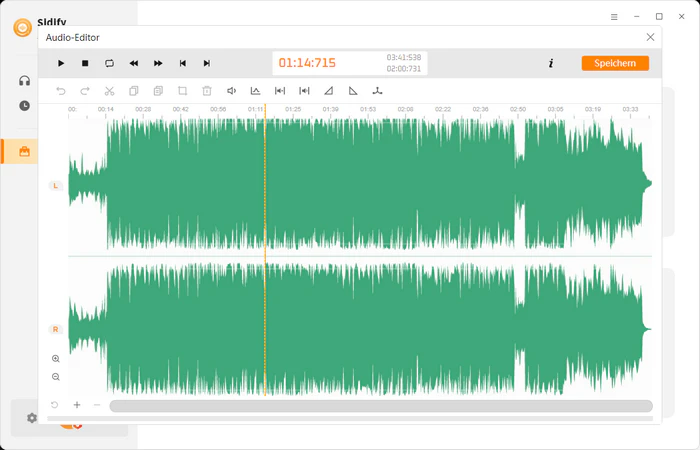Click the 01:25 mark on the timeline ruler

[293, 109]
